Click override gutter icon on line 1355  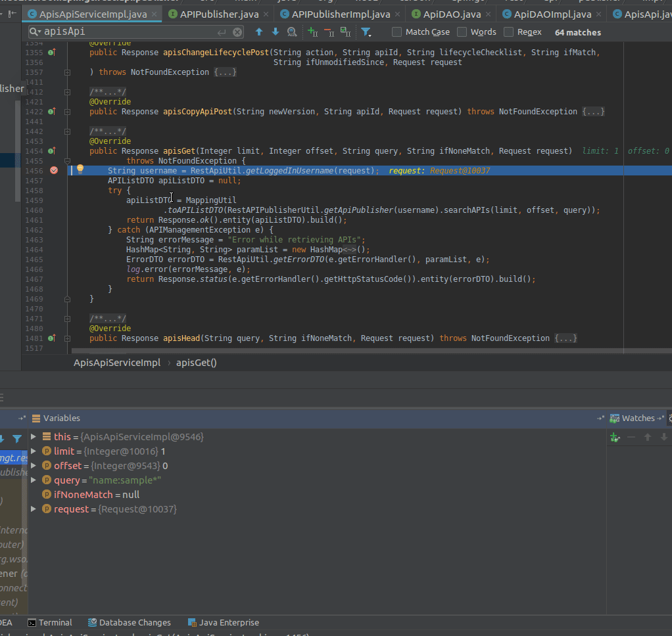51,53
